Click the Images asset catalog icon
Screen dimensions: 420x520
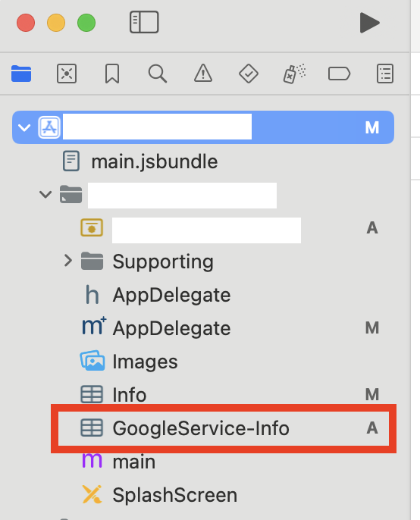pos(92,361)
